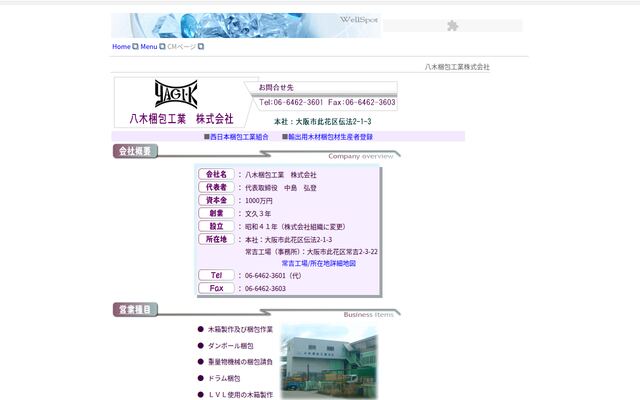This screenshot has width=640, height=400.
Task: Click the square icon next to Home
Action: coord(135,47)
